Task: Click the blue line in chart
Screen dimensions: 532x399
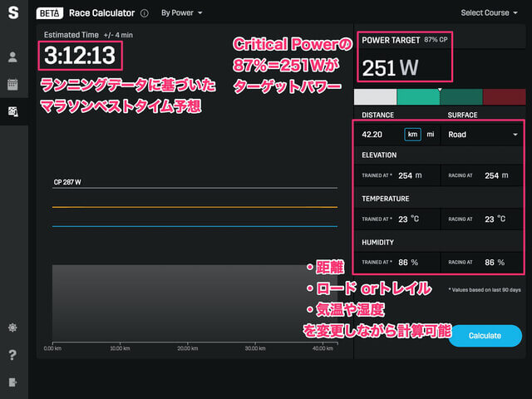Action: tap(195, 226)
